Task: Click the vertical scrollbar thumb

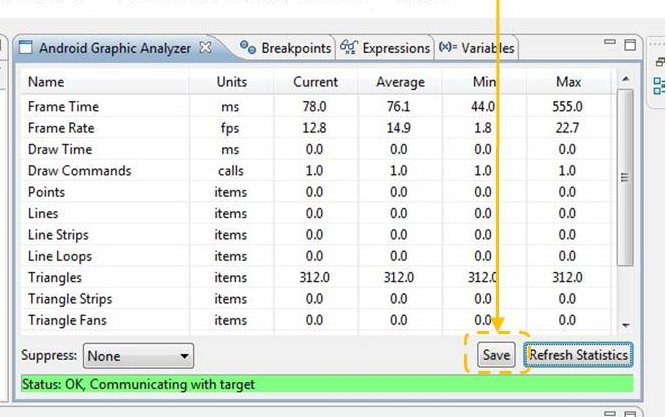Action: pos(625,177)
